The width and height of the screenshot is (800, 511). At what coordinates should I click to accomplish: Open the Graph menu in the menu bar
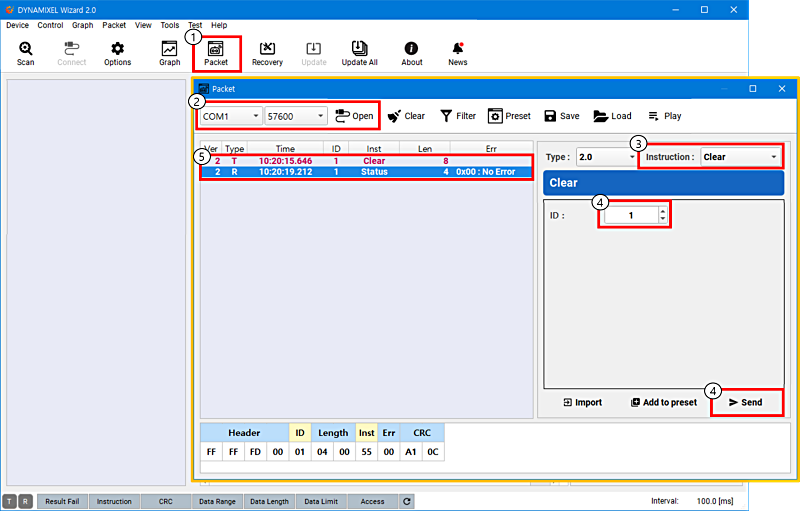82,25
